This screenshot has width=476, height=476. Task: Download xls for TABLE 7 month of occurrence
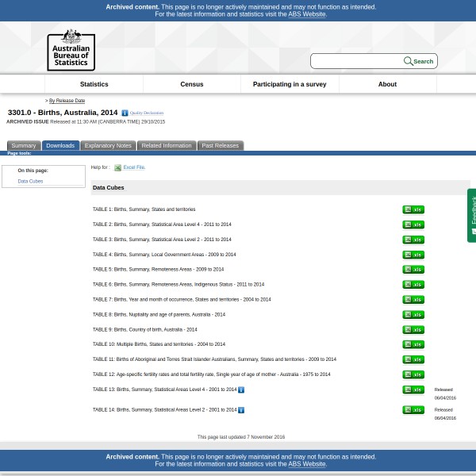[413, 300]
